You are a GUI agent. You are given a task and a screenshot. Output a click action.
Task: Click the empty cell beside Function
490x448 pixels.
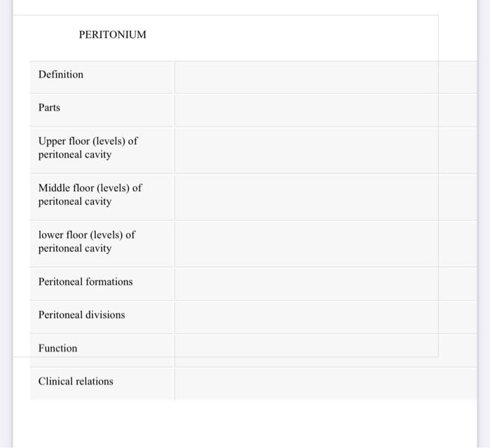(x=326, y=350)
